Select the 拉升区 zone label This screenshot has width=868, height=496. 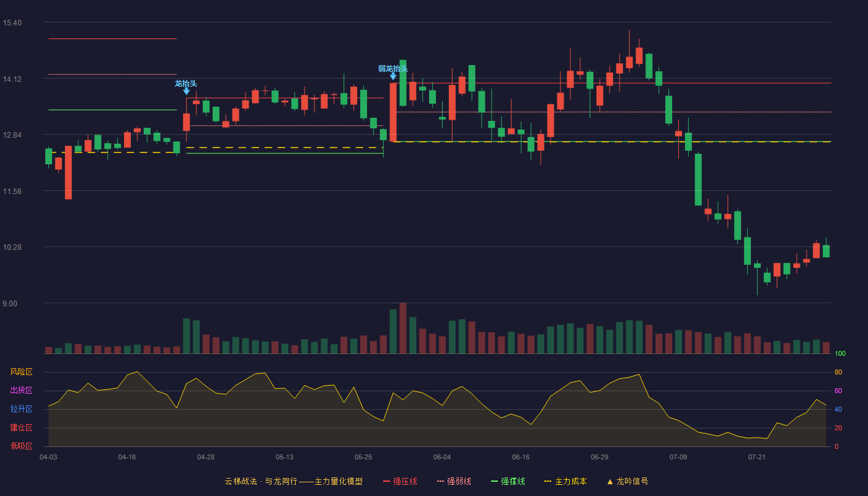(21, 409)
